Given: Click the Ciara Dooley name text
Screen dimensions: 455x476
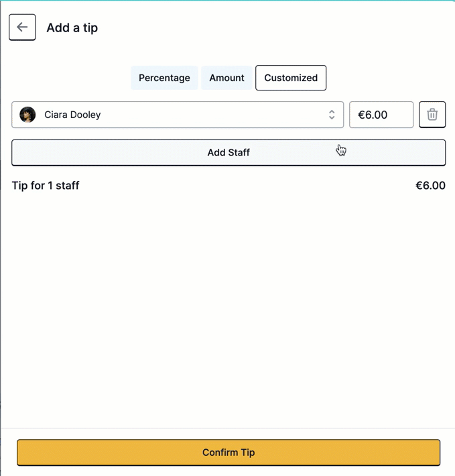Looking at the screenshot, I should 72,115.
